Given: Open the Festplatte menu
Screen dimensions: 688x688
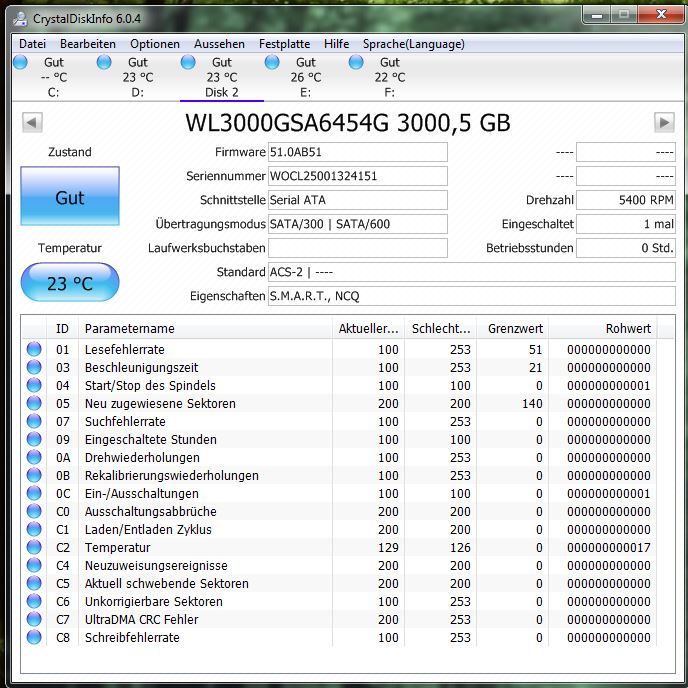Looking at the screenshot, I should click(x=284, y=44).
